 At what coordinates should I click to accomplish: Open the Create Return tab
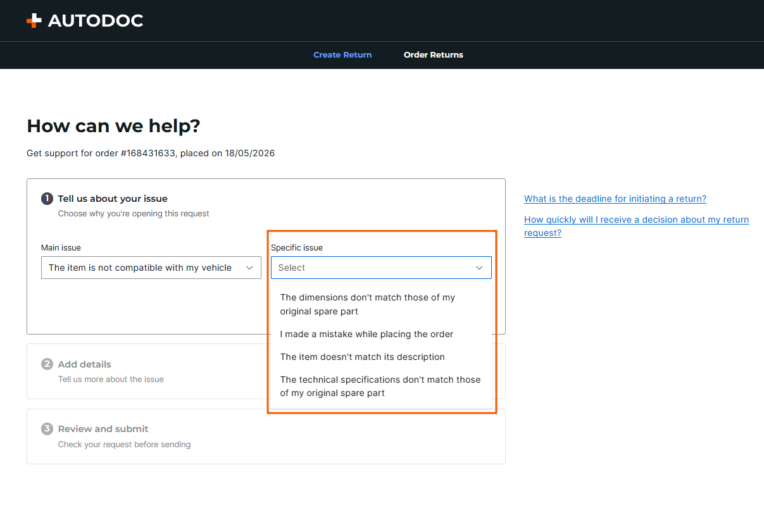pos(342,55)
